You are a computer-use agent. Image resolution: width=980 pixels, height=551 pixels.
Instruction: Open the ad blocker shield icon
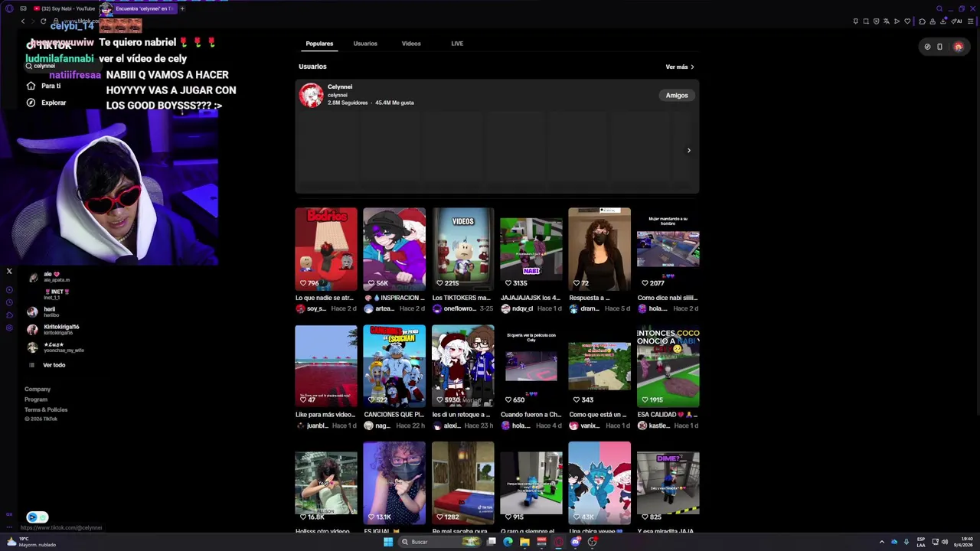[x=876, y=21]
